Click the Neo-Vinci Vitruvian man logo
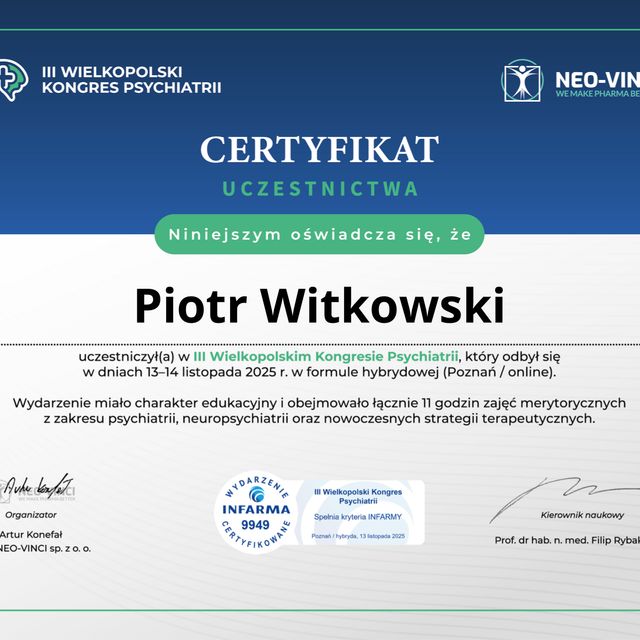640x640 pixels. 522,80
